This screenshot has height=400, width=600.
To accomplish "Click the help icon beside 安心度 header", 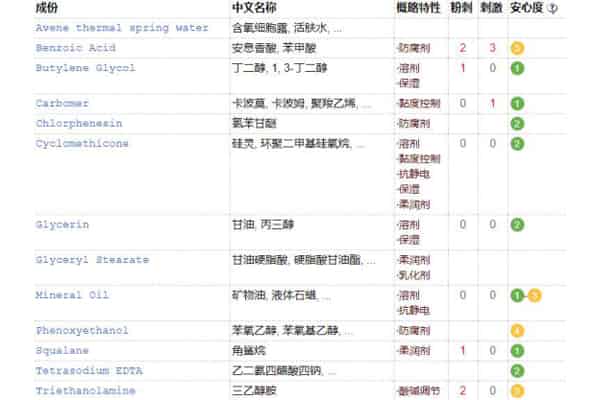I will [552, 8].
